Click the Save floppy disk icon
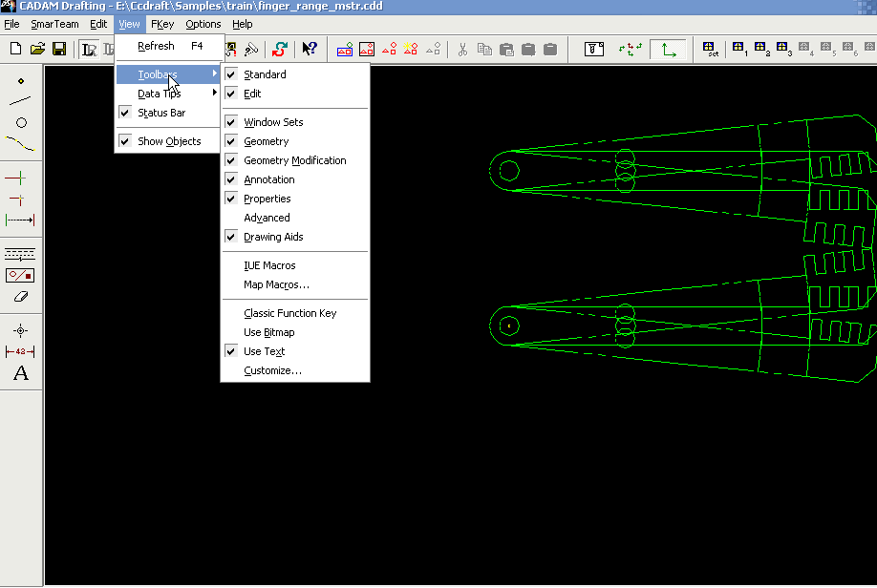Viewport: 877px width, 588px height. [59, 50]
